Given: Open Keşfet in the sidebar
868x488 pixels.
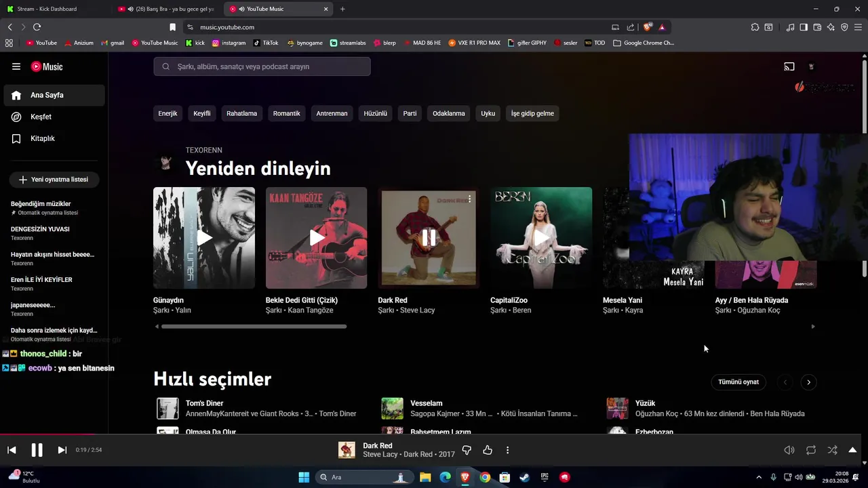Looking at the screenshot, I should (x=54, y=117).
